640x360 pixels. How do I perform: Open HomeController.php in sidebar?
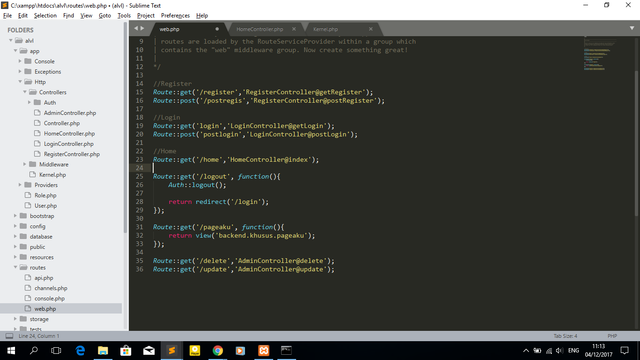tap(69, 133)
